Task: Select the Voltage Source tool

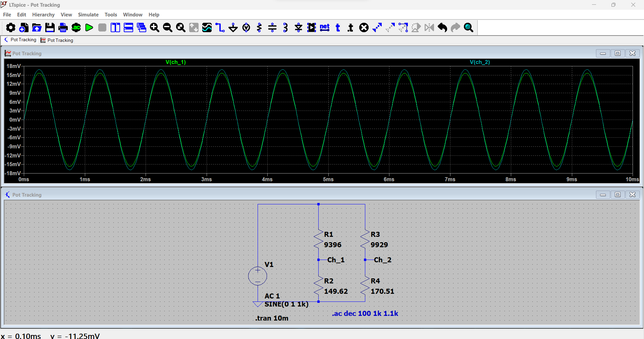Action: [246, 27]
